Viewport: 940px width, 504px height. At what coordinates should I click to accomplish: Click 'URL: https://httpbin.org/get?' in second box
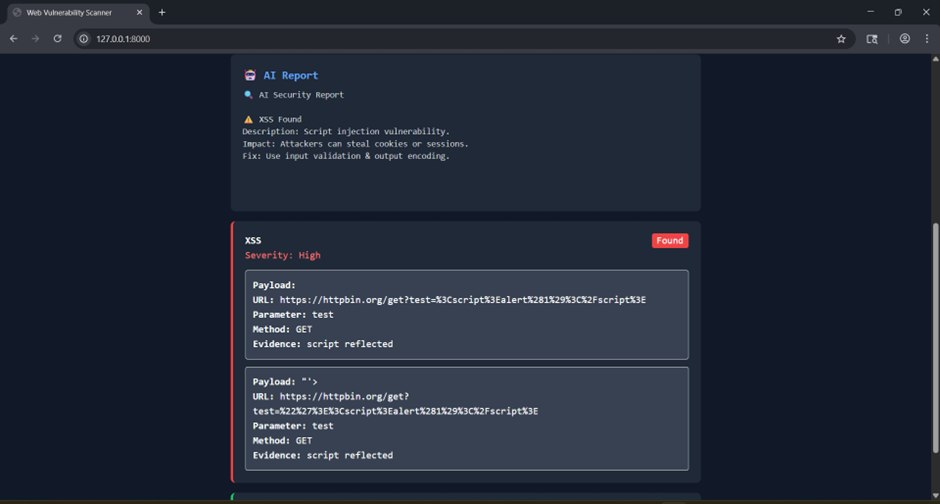pos(330,396)
